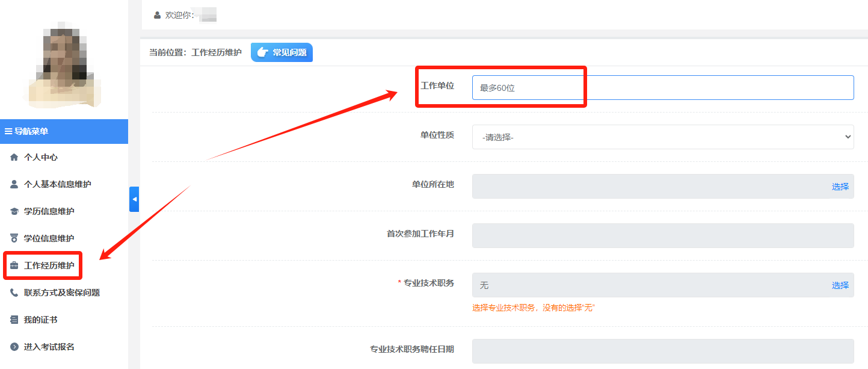Click 选择 link in 单位所在地 field
Viewport: 868px width, 369px height.
840,187
